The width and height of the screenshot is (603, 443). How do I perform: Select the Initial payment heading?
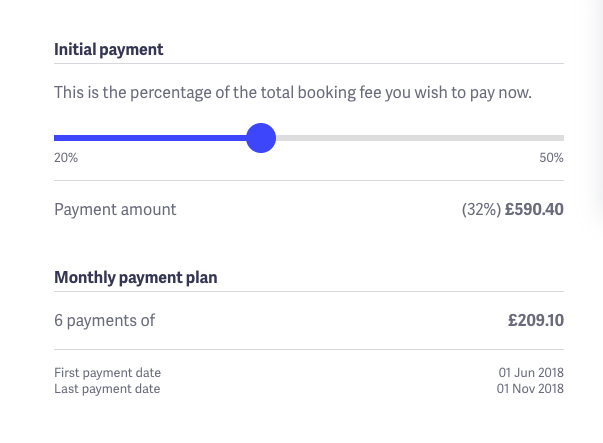coord(109,49)
